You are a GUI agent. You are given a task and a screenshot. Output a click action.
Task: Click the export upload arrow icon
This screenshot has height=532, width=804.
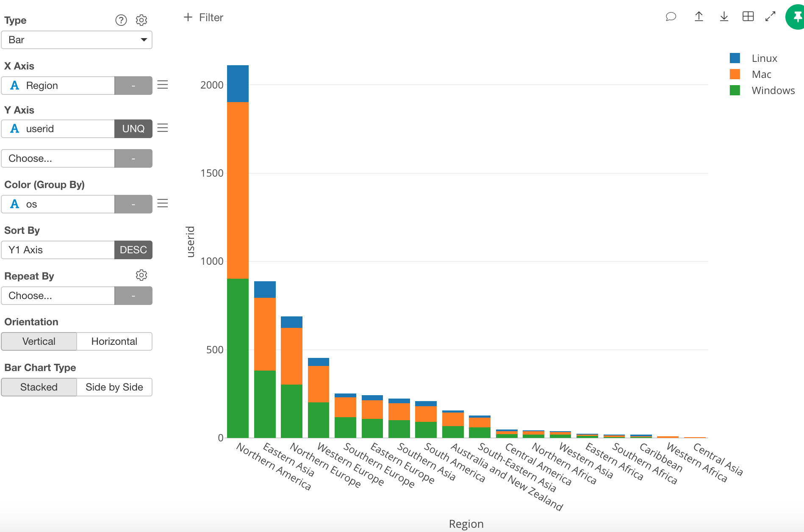(x=699, y=17)
